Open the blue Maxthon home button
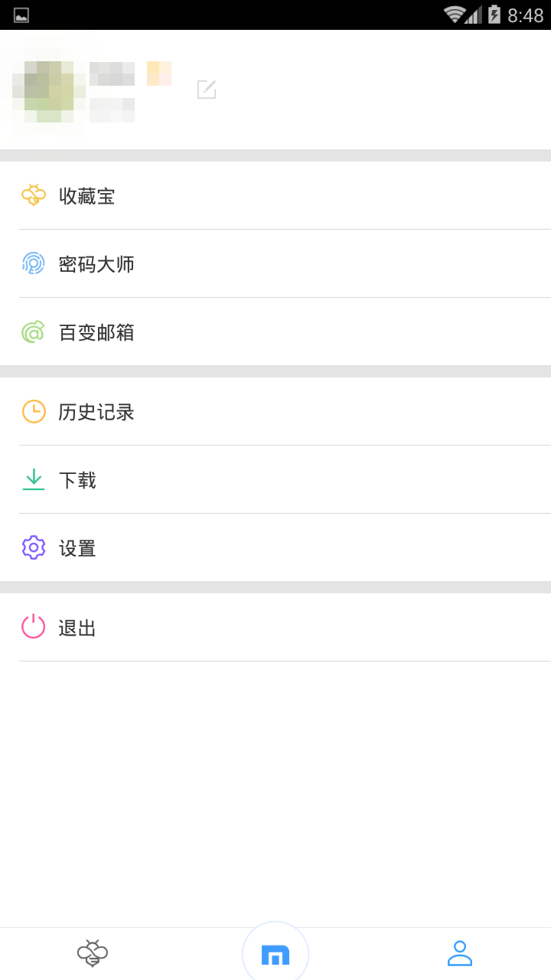Viewport: 551px width, 980px height. 275,955
